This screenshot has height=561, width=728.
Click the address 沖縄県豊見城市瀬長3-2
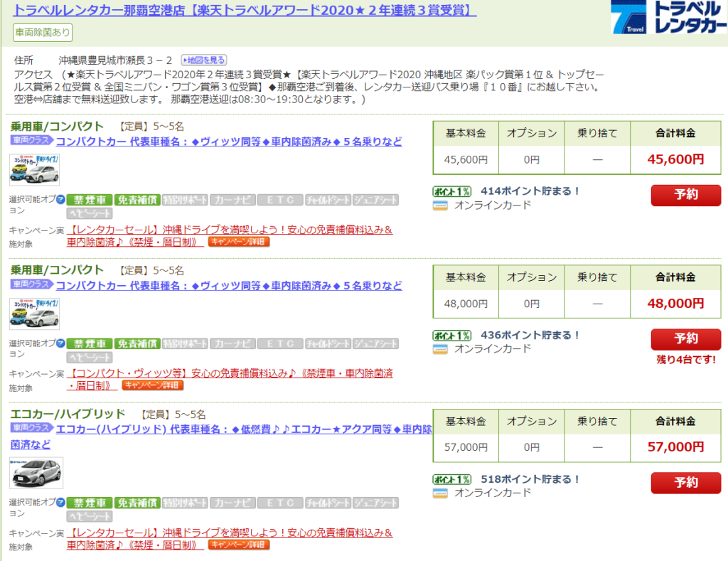(115, 60)
